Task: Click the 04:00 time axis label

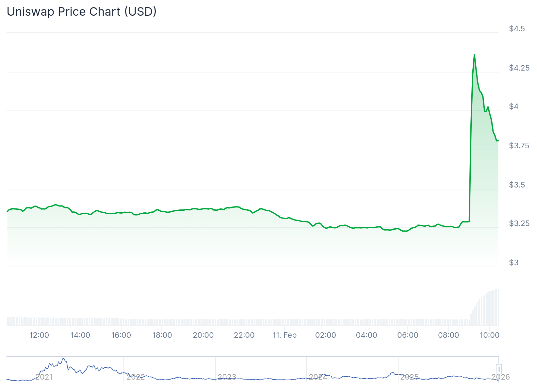Action: [366, 335]
